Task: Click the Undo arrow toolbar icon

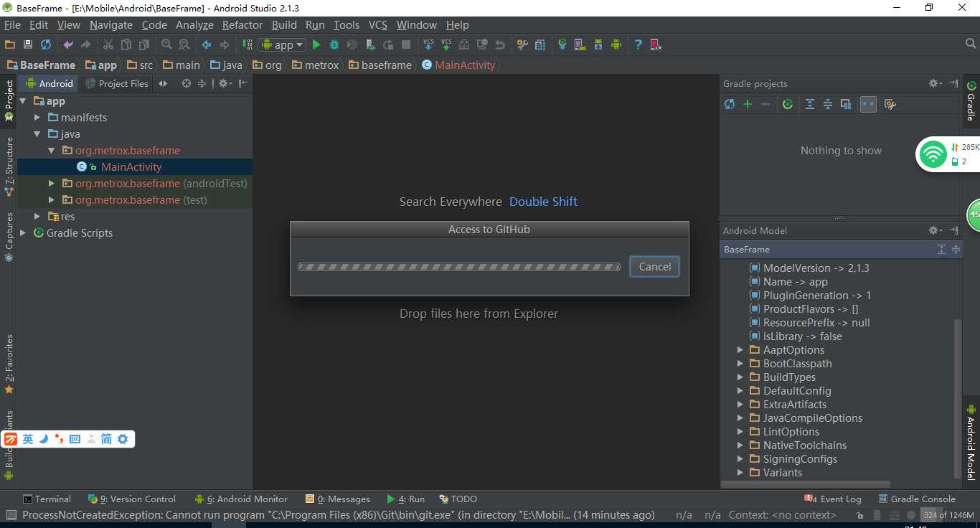Action: [68, 44]
